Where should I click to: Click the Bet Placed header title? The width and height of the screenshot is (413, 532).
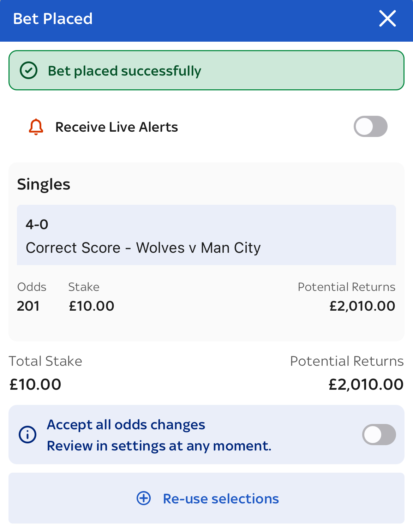(x=53, y=19)
